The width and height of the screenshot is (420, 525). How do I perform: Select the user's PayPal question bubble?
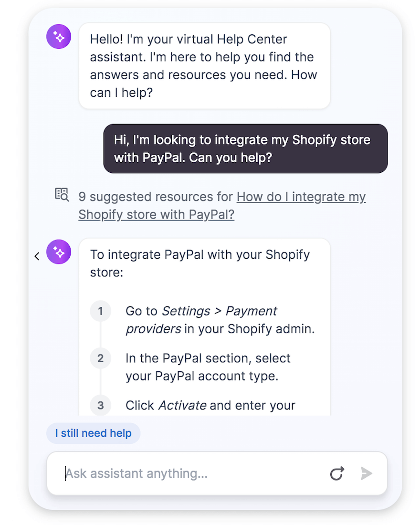click(245, 148)
